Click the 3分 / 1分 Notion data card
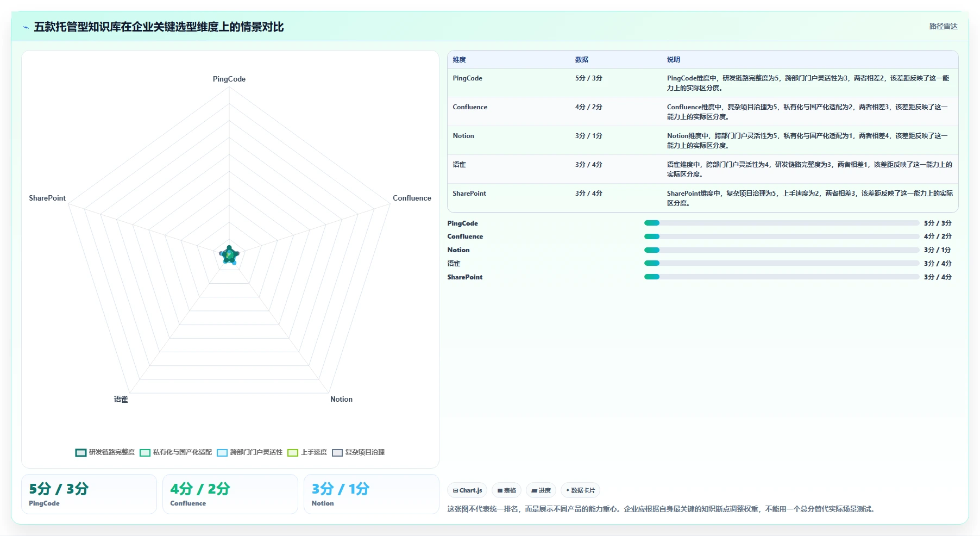Image resolution: width=980 pixels, height=536 pixels. click(x=372, y=494)
